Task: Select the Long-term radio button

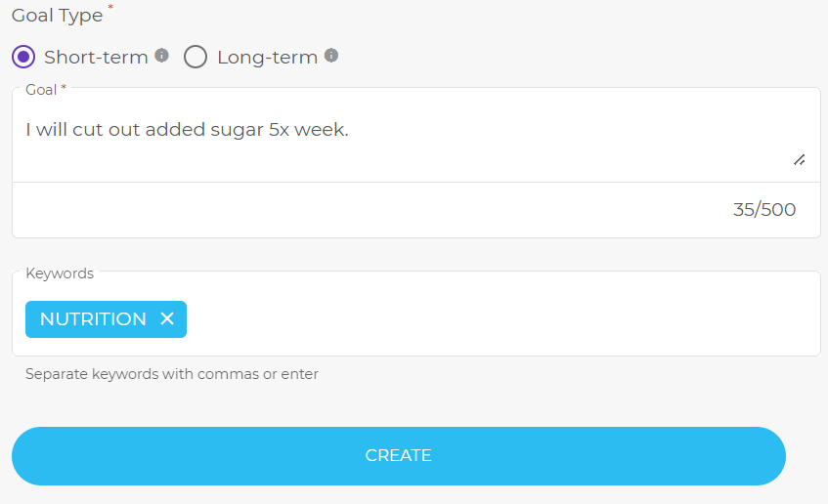Action: [x=196, y=57]
